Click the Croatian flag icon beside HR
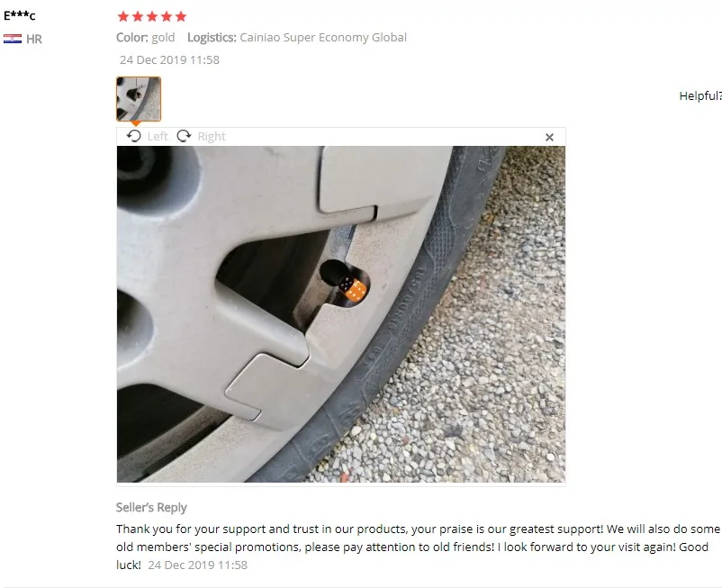722x588 pixels. [13, 39]
